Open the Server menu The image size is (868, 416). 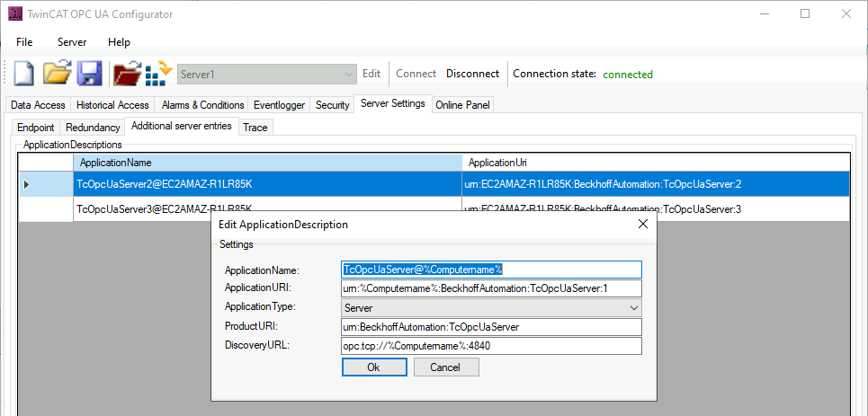click(72, 42)
